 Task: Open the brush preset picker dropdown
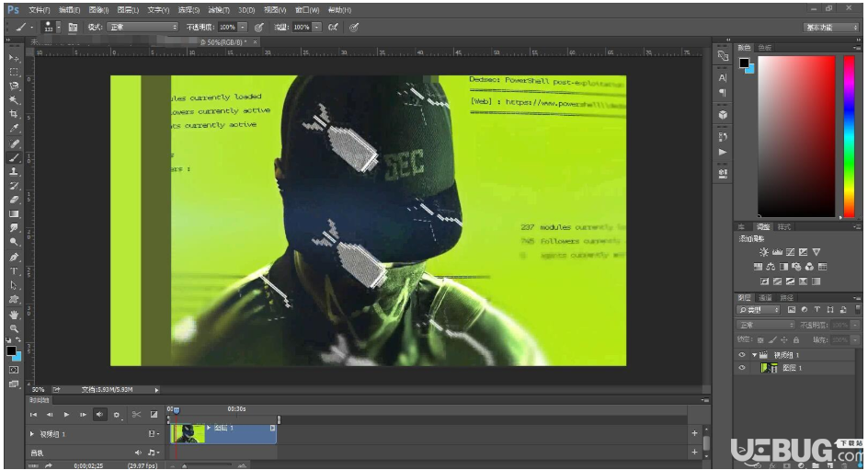point(58,27)
